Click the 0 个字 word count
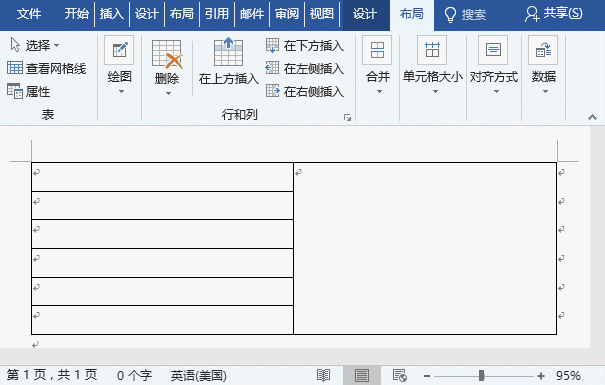This screenshot has height=385, width=605. pyautogui.click(x=135, y=375)
